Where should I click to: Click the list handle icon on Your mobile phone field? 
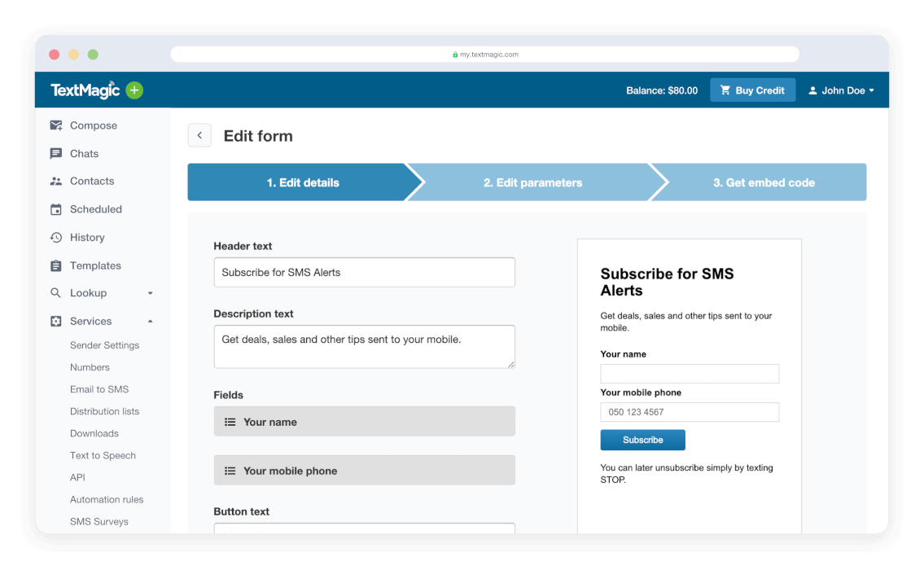230,471
